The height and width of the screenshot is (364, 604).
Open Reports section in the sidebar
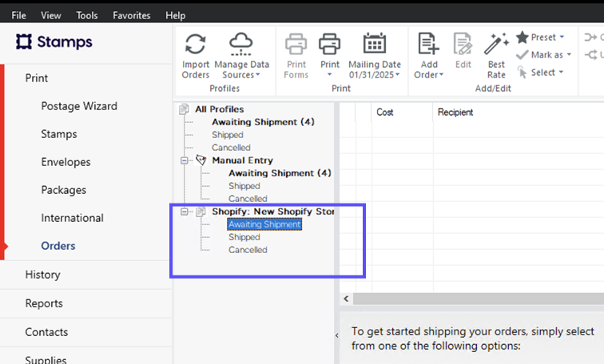[x=44, y=303]
